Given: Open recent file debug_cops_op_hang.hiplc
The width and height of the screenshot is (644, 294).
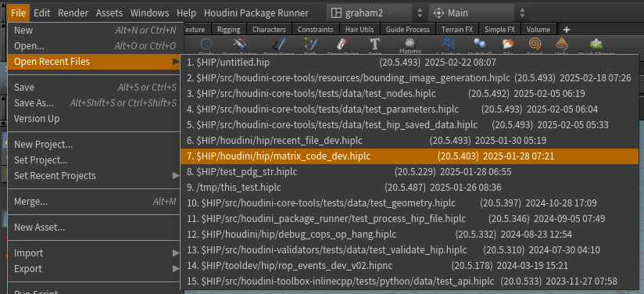Looking at the screenshot, I should tap(410, 235).
